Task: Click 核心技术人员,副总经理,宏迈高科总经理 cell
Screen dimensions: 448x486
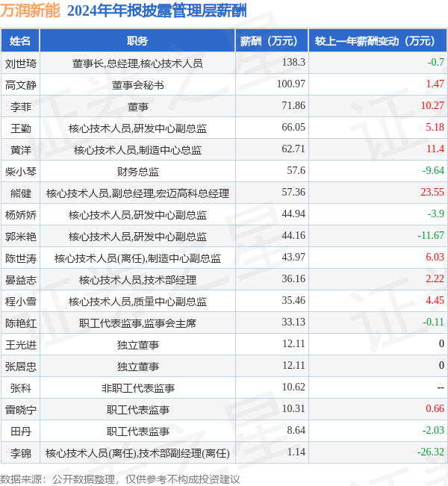Action: pyautogui.click(x=137, y=193)
